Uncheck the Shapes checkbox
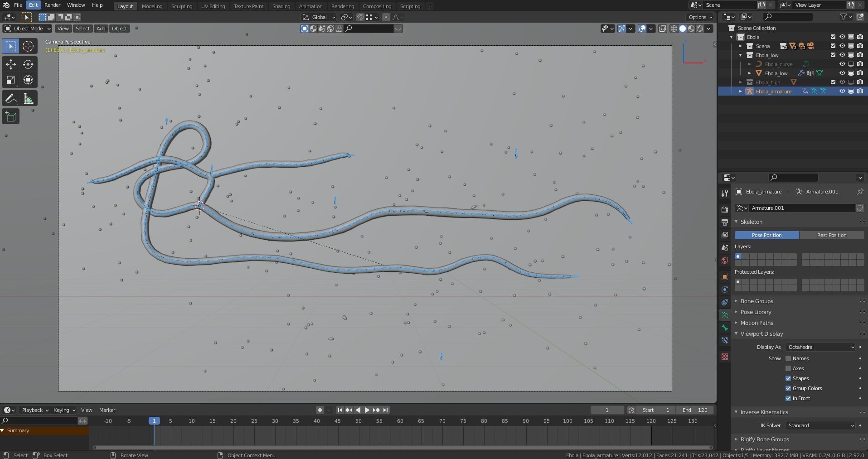Viewport: 868px width, 459px height. [788, 378]
